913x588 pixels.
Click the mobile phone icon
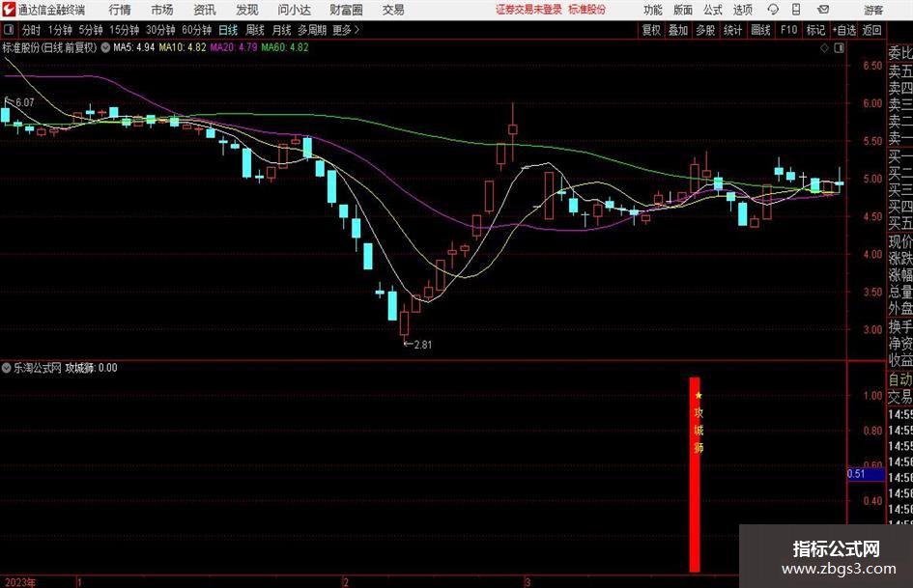[796, 10]
